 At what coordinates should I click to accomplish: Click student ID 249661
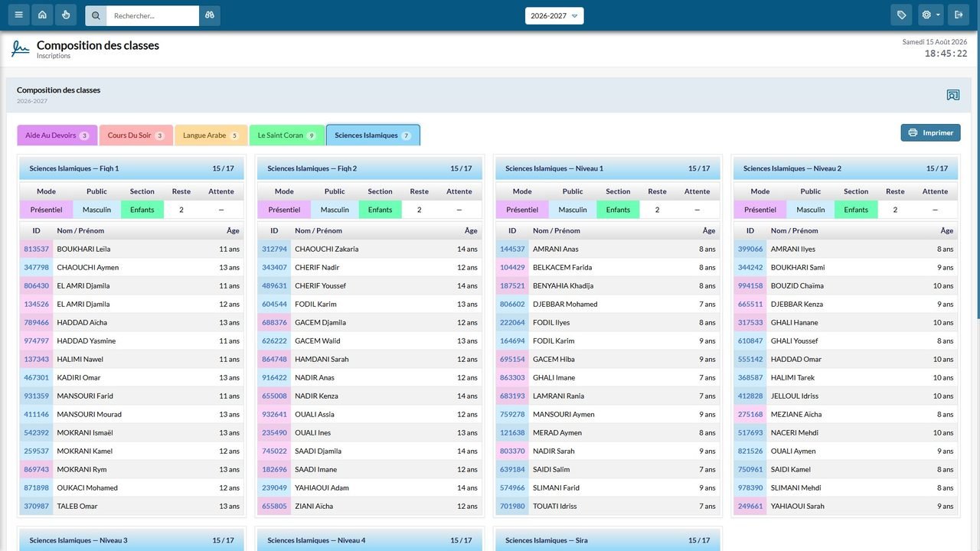click(x=750, y=506)
